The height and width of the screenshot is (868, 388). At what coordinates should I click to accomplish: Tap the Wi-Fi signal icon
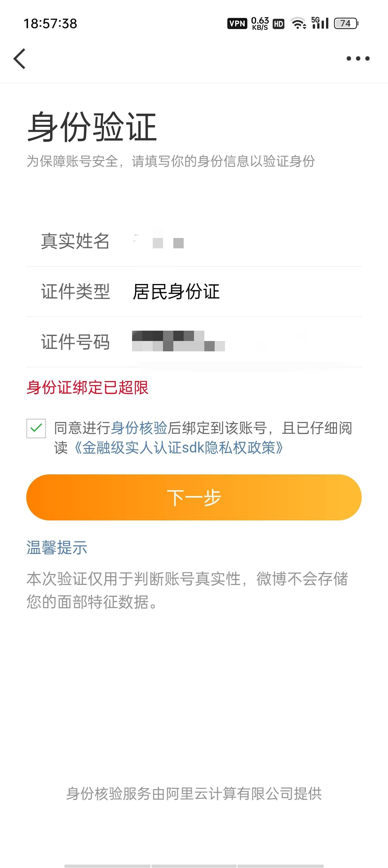299,23
